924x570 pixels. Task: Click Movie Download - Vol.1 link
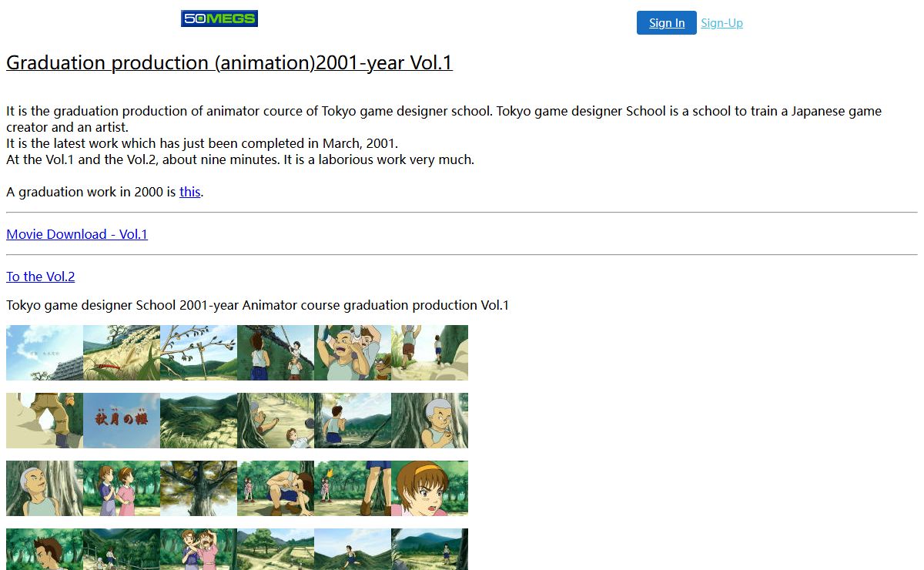point(77,234)
